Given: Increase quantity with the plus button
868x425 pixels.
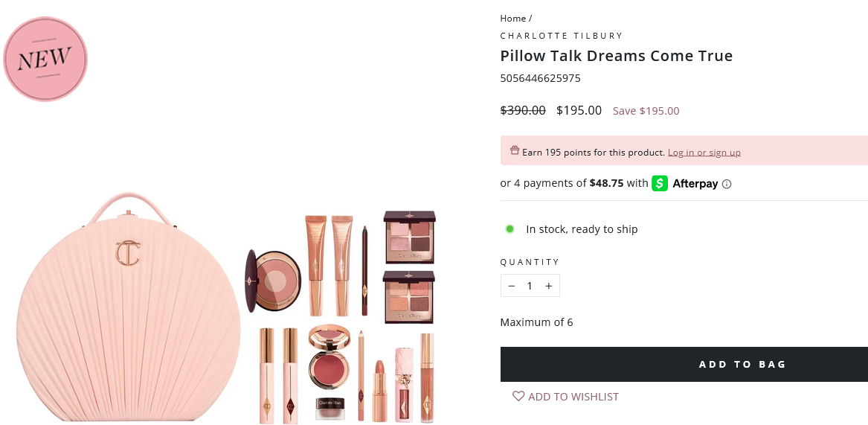Looking at the screenshot, I should pos(549,286).
